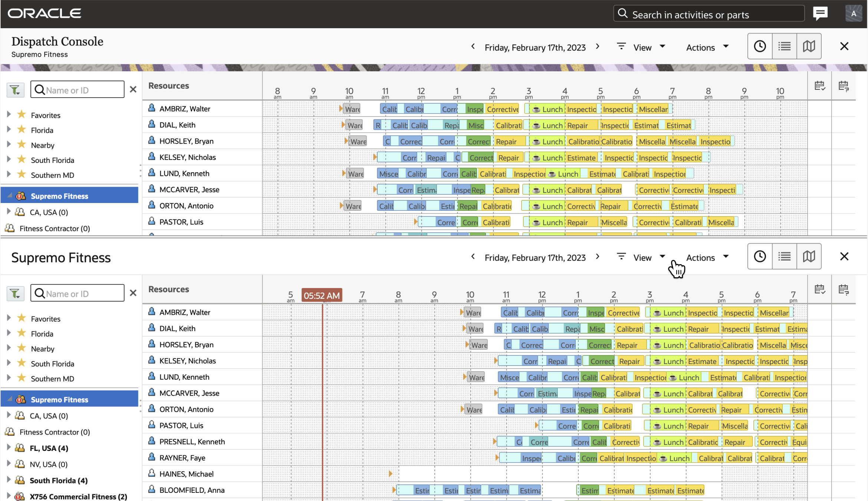Click the resource filter icon in lower panel
The image size is (868, 501).
(15, 293)
